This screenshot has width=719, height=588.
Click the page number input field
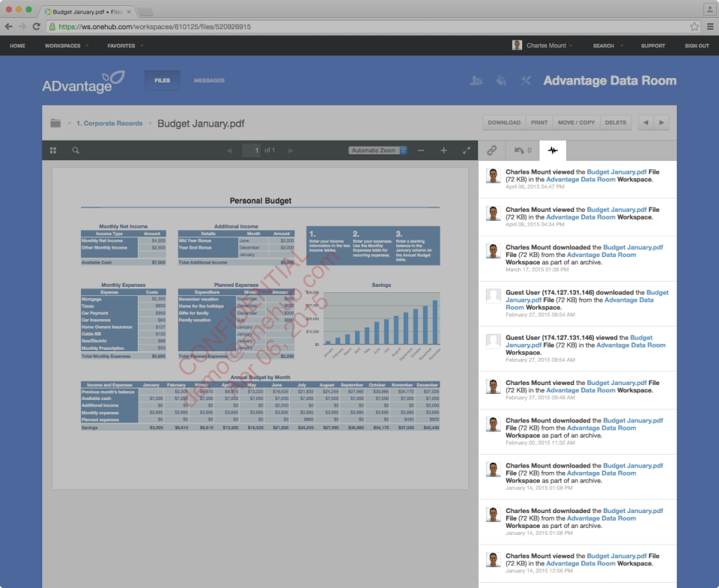pos(252,150)
